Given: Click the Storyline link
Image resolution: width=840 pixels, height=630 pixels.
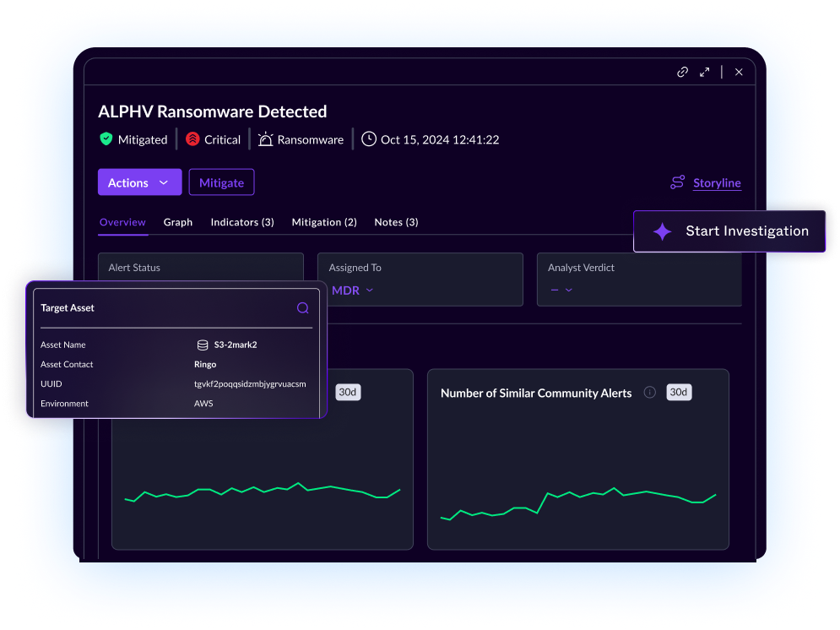Looking at the screenshot, I should 717,182.
